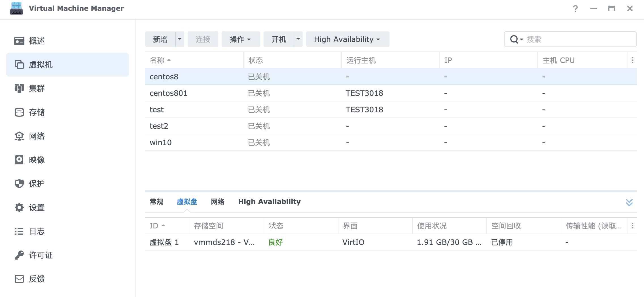
Task: Click the Virtual Machine Manager app icon
Action: click(x=16, y=8)
